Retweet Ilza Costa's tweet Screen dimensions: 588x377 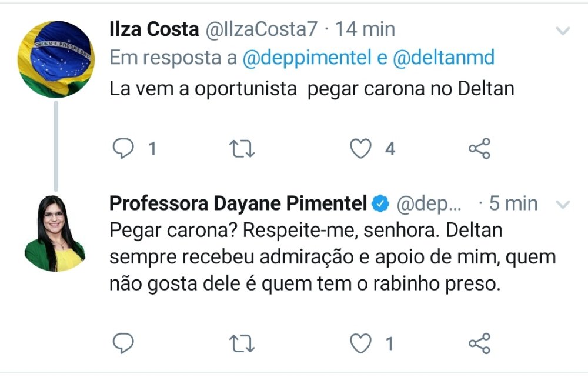pyautogui.click(x=242, y=149)
